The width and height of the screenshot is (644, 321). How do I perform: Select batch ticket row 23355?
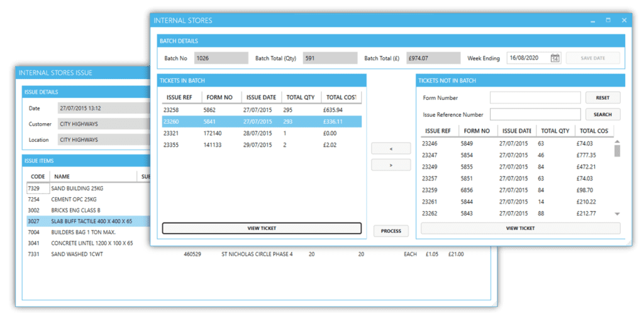click(262, 144)
